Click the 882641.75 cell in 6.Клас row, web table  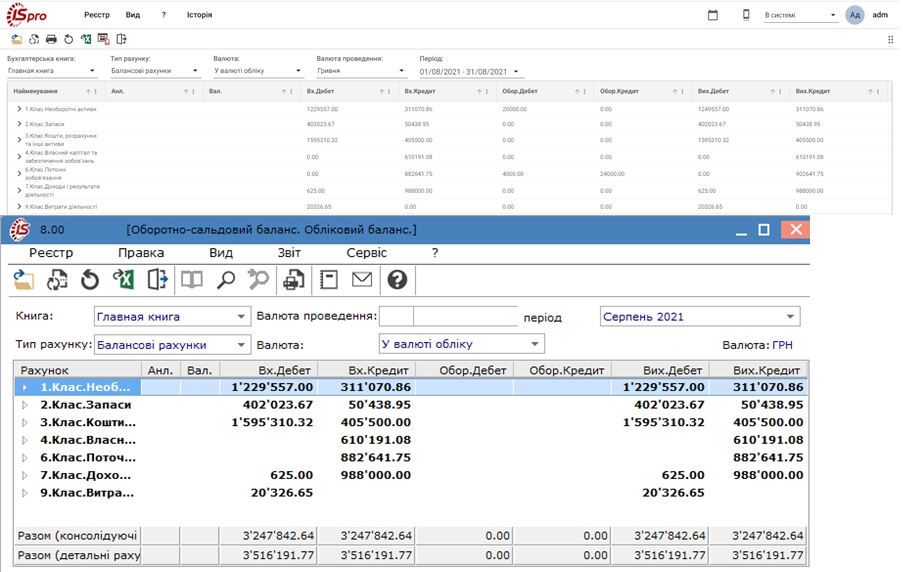pyautogui.click(x=418, y=173)
